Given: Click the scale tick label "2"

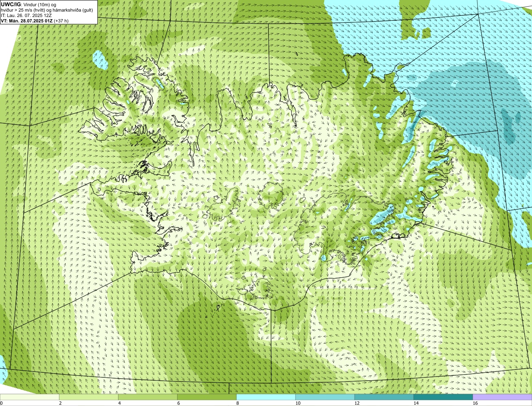Looking at the screenshot, I should click(60, 403).
